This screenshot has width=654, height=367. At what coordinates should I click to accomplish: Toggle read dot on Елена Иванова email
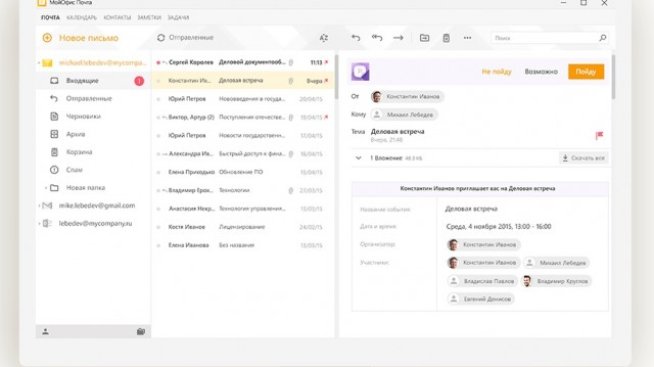tap(158, 246)
